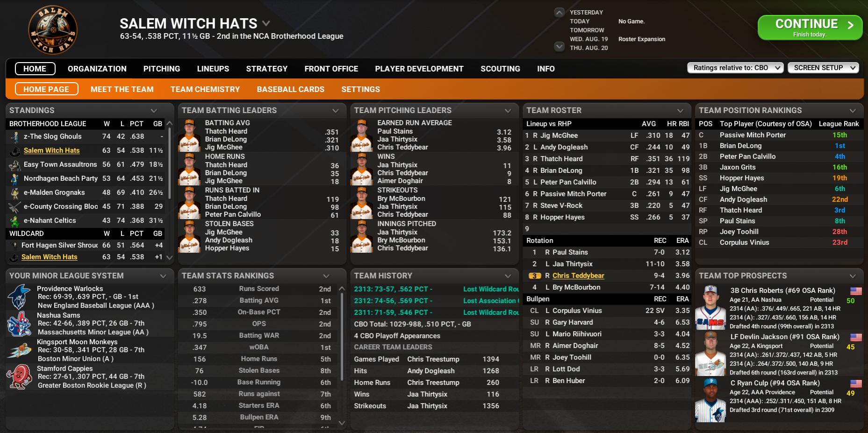The height and width of the screenshot is (433, 868).
Task: Open Salem Witch Hats link in Wildcard standings
Action: pyautogui.click(x=50, y=257)
